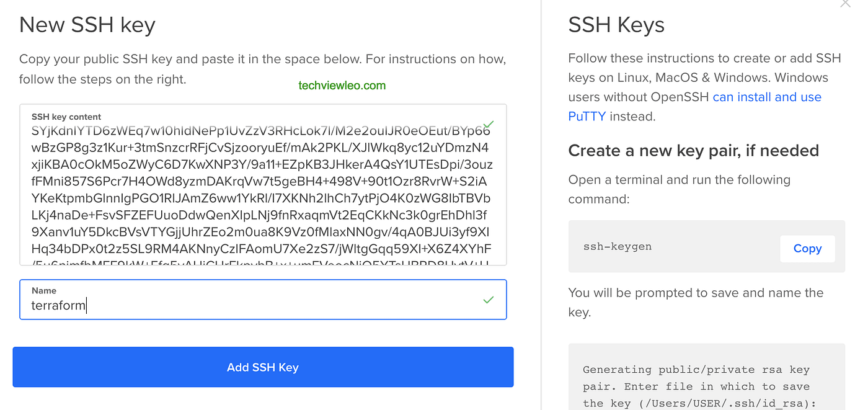868x410 pixels.
Task: Click the Create a new key pair heading
Action: pos(694,150)
